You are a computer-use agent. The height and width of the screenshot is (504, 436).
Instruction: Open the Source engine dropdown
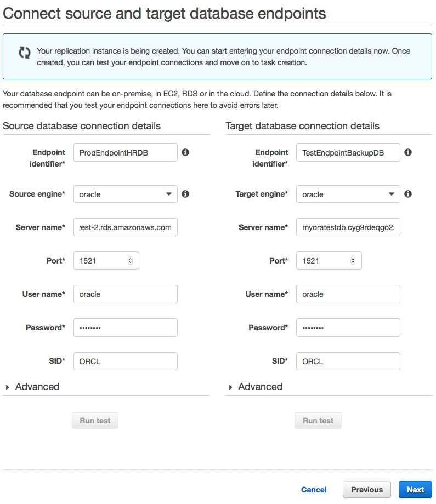125,194
